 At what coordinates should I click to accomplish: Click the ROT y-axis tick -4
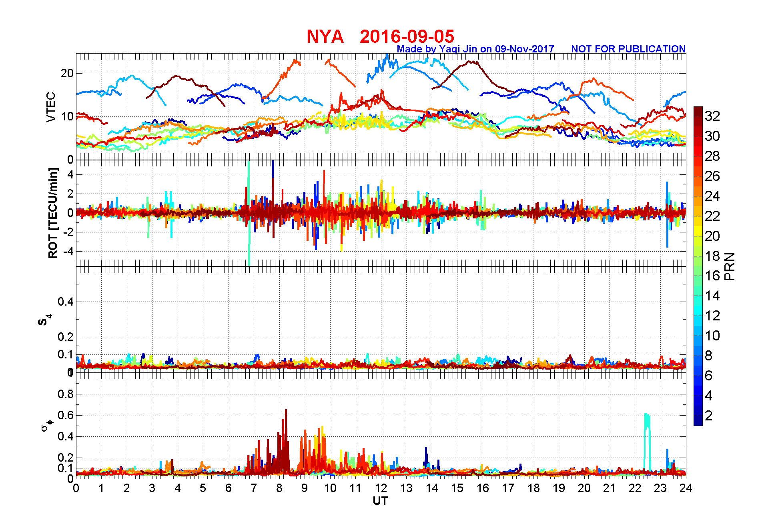point(69,252)
